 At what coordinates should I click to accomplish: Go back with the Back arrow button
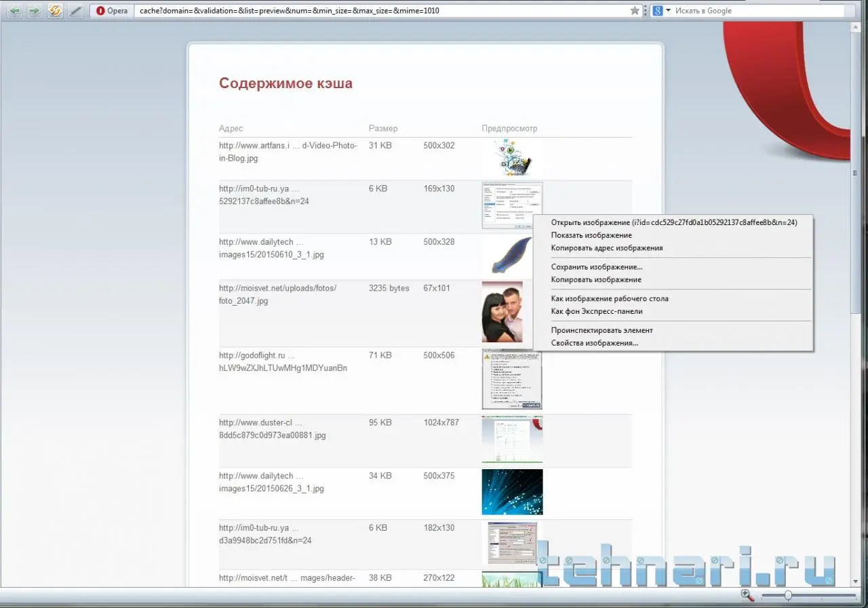15,11
